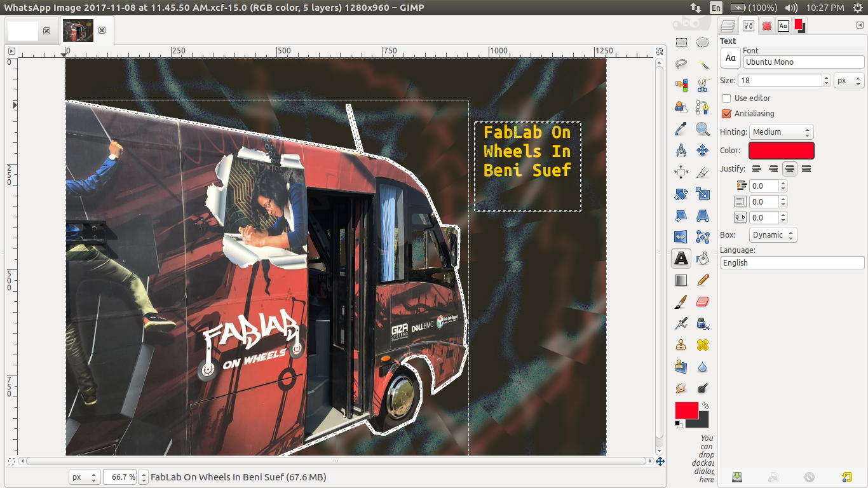The height and width of the screenshot is (488, 868).
Task: Switch to the blank white image tab
Action: (x=23, y=30)
